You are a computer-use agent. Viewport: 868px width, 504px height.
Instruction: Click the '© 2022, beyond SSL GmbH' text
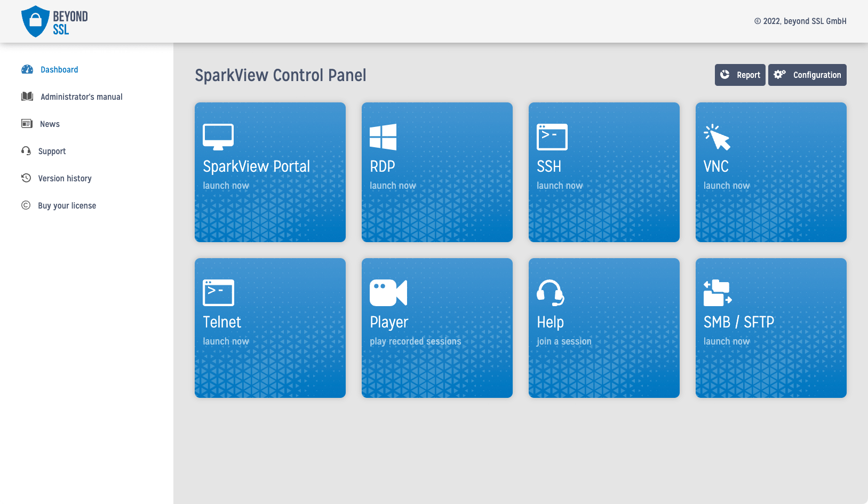tap(800, 21)
